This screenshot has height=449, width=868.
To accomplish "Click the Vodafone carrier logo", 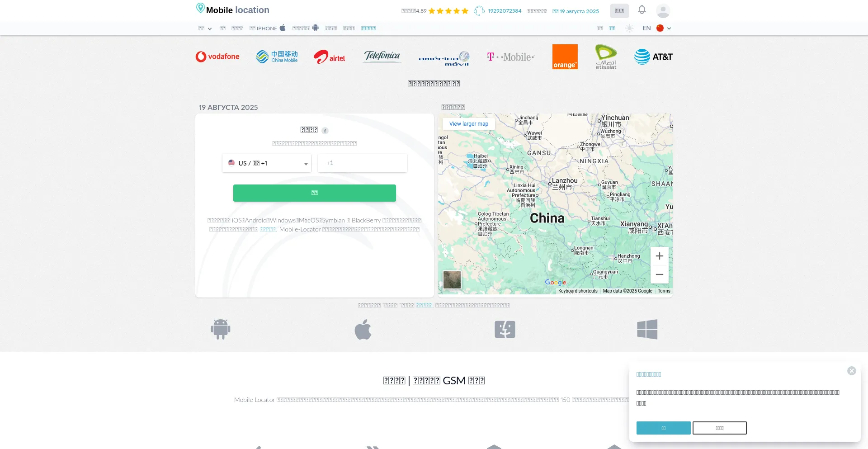I will 217,57.
